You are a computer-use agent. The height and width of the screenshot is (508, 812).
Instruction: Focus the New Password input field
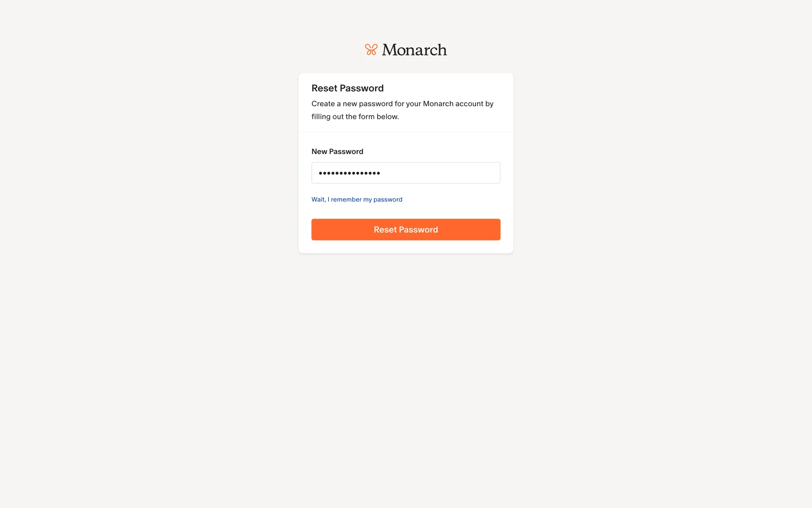tap(406, 173)
